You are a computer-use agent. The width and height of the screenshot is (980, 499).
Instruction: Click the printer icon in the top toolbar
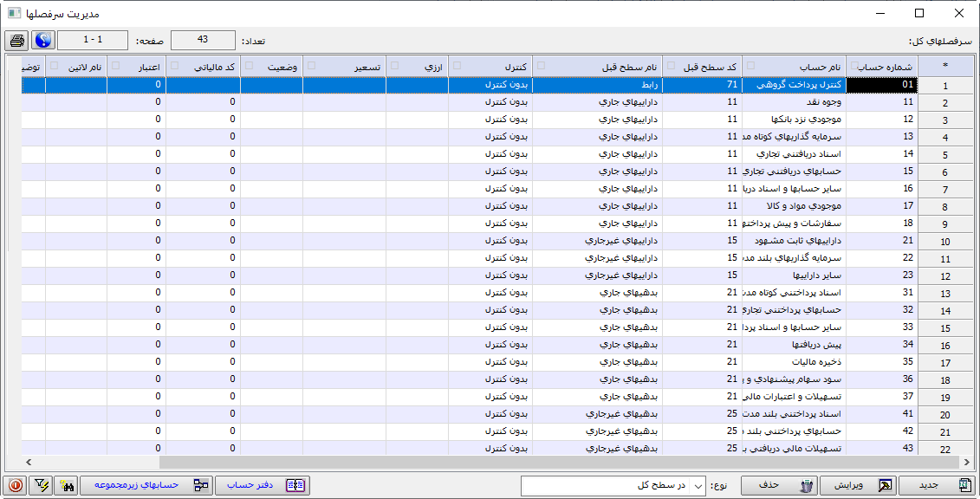pos(16,41)
